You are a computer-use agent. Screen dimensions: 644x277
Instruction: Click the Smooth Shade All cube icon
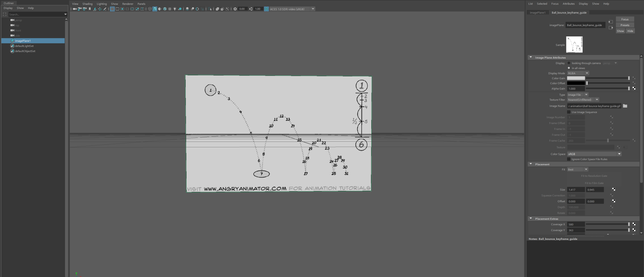coord(155,9)
